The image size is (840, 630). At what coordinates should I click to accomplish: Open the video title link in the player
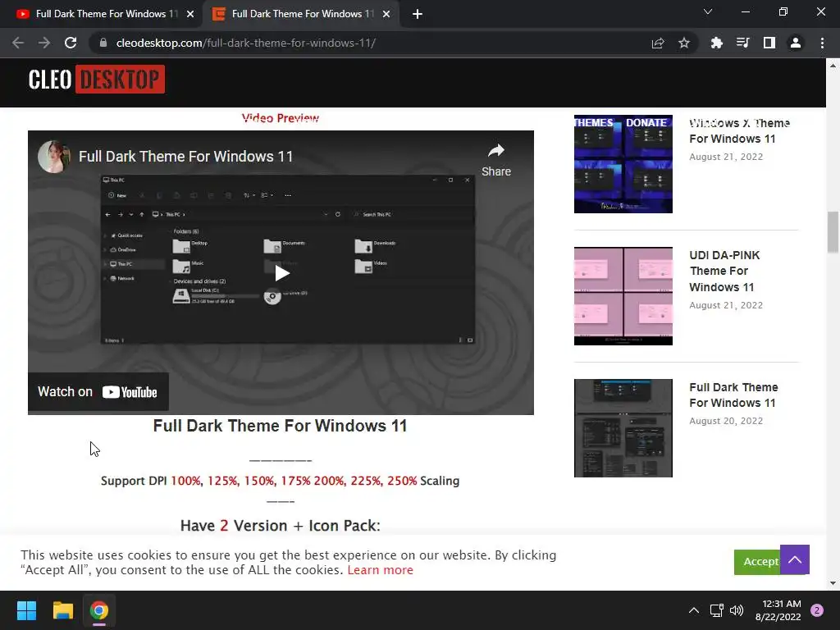click(186, 157)
